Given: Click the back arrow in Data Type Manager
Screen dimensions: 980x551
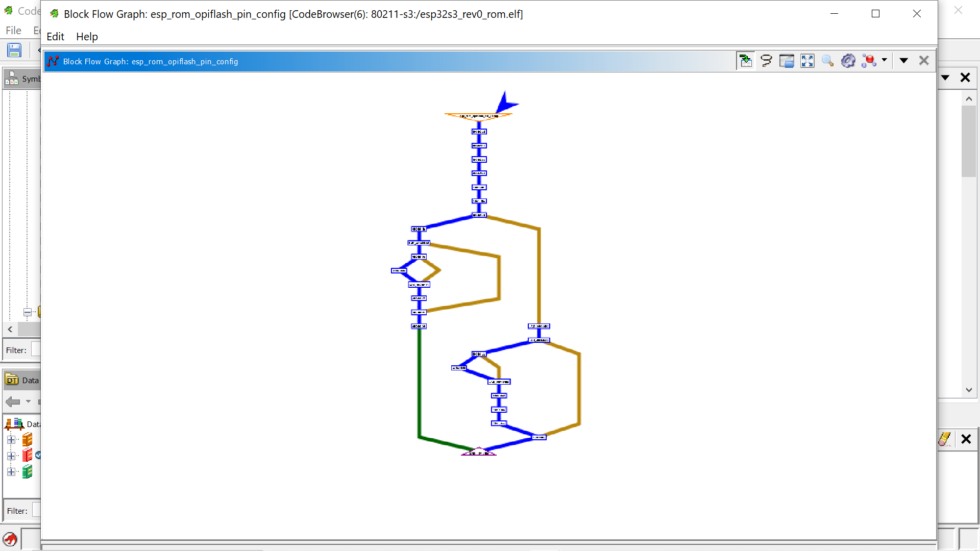Looking at the screenshot, I should pyautogui.click(x=13, y=402).
